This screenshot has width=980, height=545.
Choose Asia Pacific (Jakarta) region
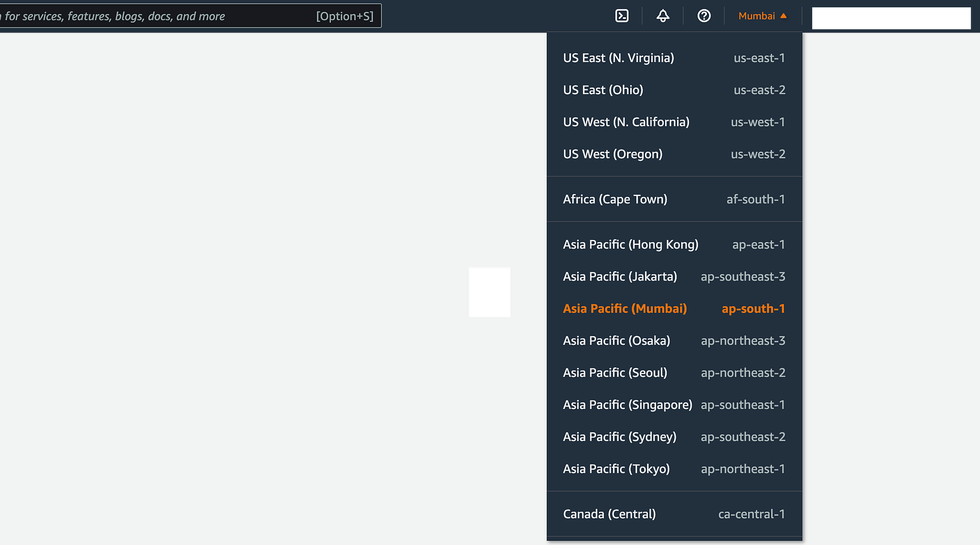[x=674, y=277]
